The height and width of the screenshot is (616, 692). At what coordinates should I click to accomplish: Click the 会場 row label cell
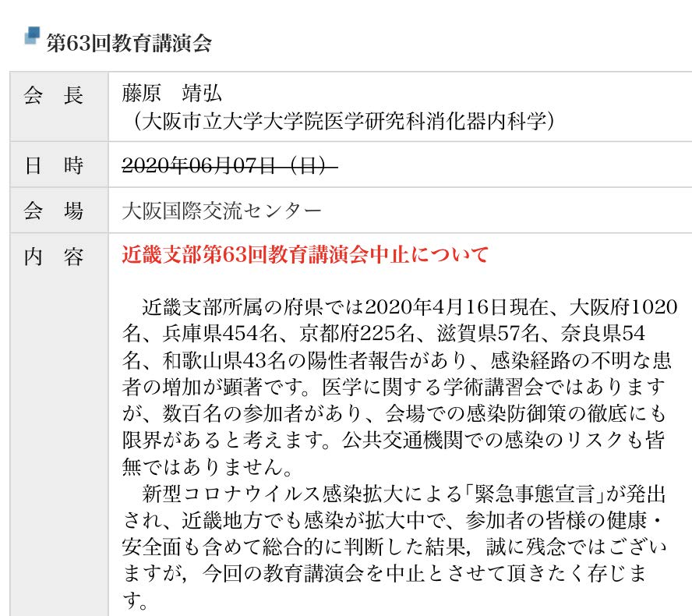pos(55,211)
